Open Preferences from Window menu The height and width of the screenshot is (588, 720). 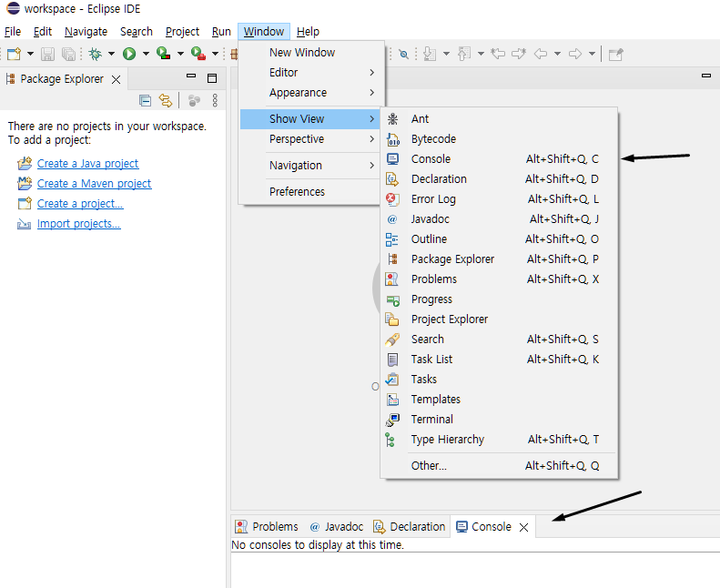(311, 191)
